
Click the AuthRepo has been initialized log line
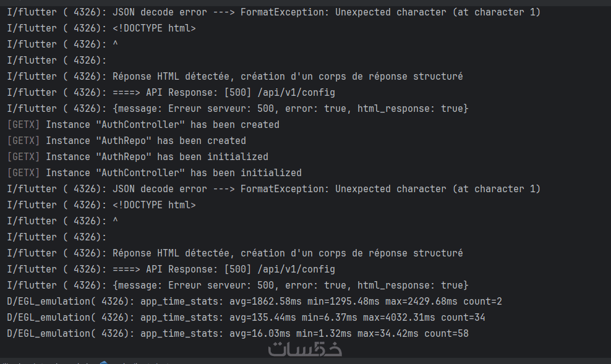(x=156, y=157)
